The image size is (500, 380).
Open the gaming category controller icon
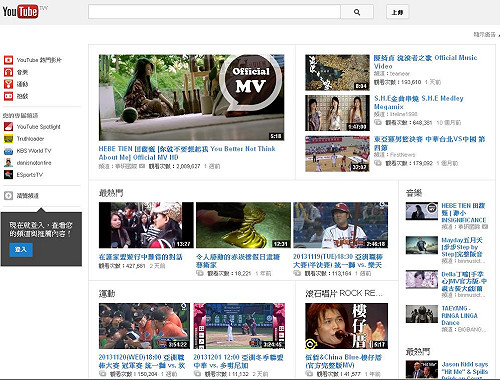tap(8, 96)
